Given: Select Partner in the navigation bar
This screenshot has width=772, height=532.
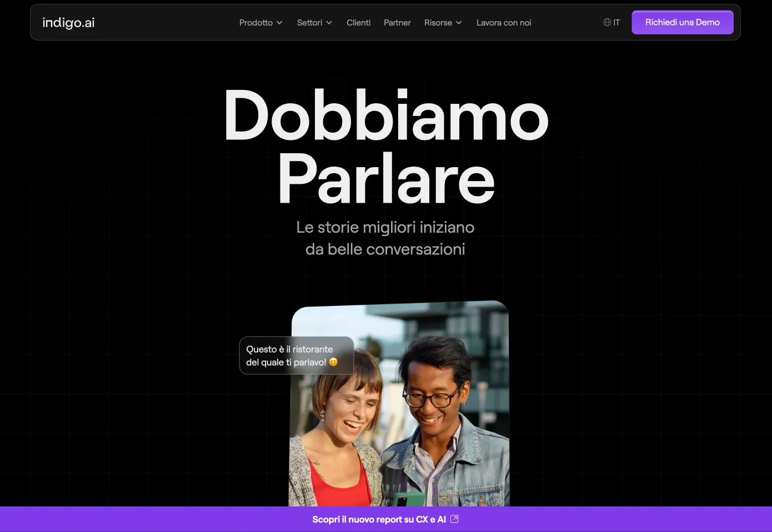Looking at the screenshot, I should (397, 23).
